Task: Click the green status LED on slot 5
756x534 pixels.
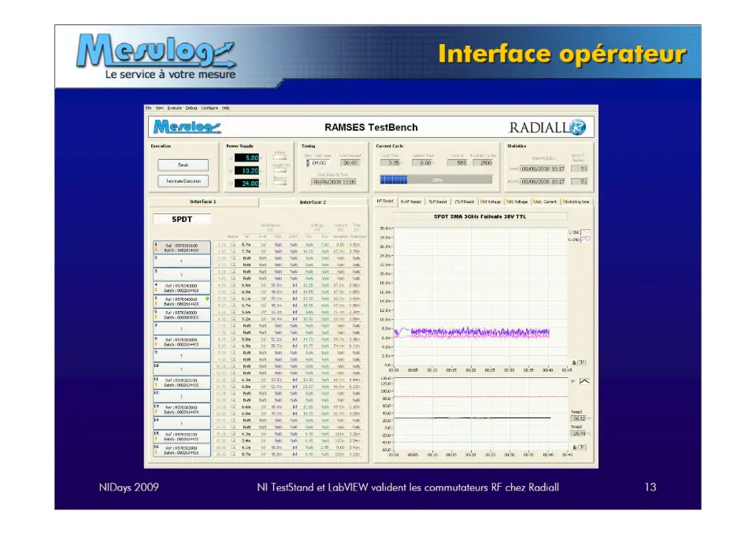Action: pyautogui.click(x=207, y=299)
